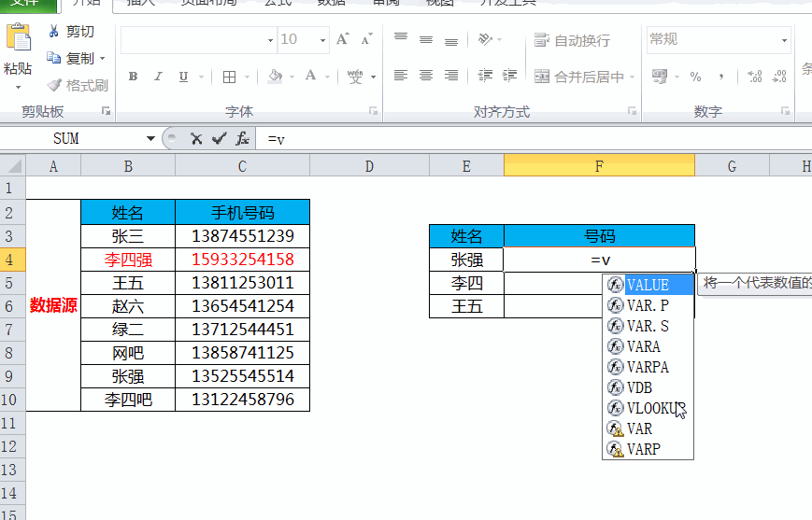The image size is (812, 520).
Task: Select VALUE from the autocomplete list
Action: 648,285
